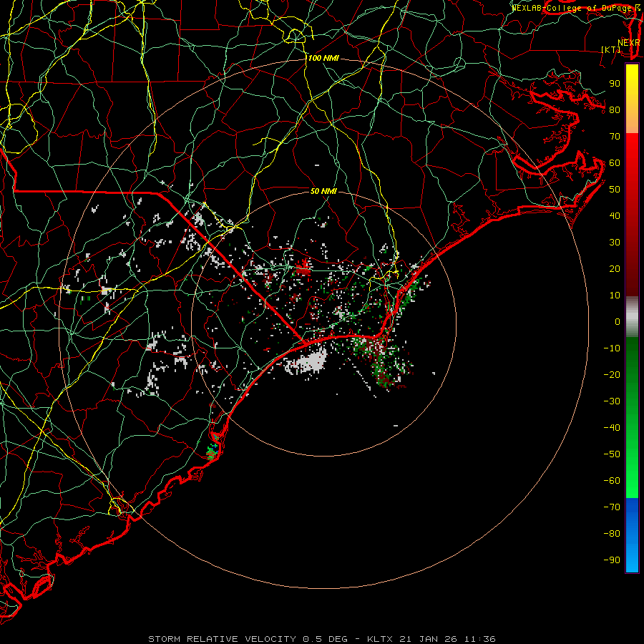Select the positive 40 value on velocity scale

[x=615, y=215]
